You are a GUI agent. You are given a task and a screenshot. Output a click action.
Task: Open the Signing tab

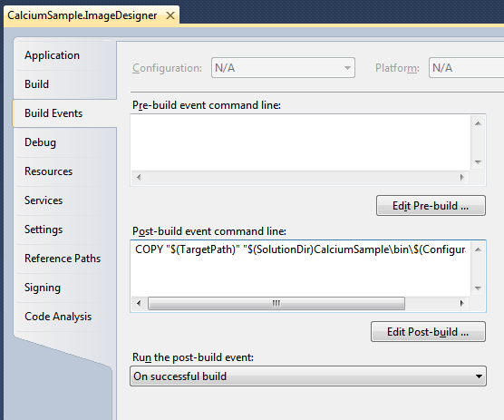coord(65,288)
